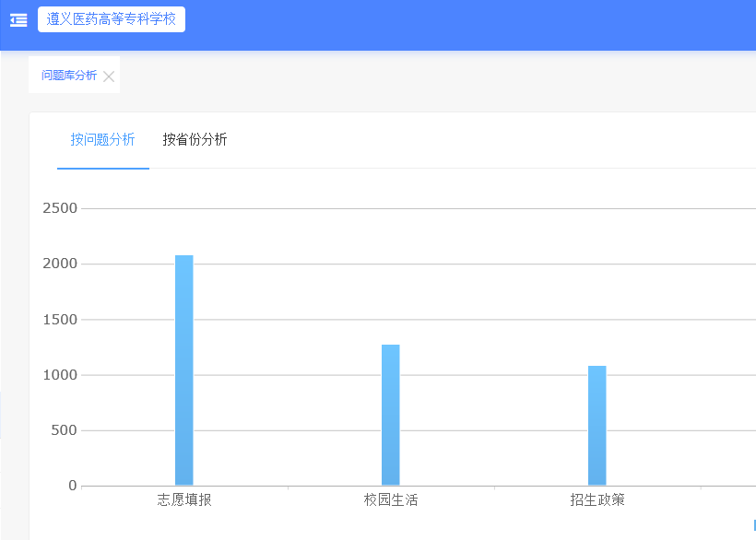This screenshot has height=540, width=756.
Task: Click the 招生政策 axis label
Action: tap(597, 500)
